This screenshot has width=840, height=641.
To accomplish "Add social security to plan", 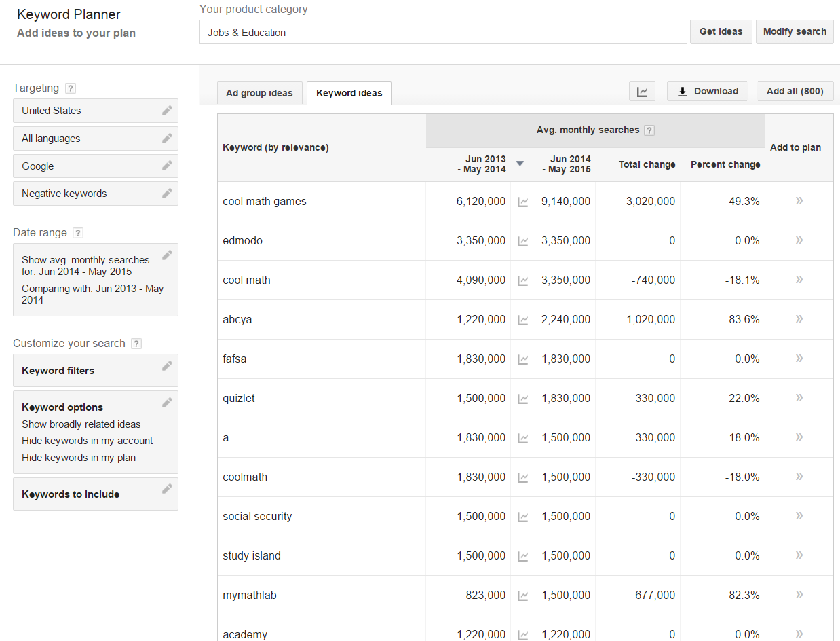I will 799,516.
